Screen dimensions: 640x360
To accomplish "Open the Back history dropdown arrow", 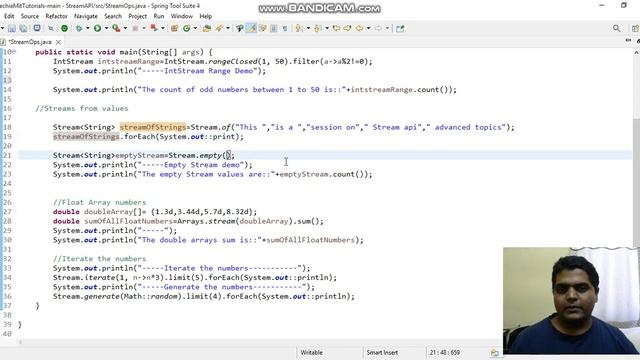I will click(368, 28).
